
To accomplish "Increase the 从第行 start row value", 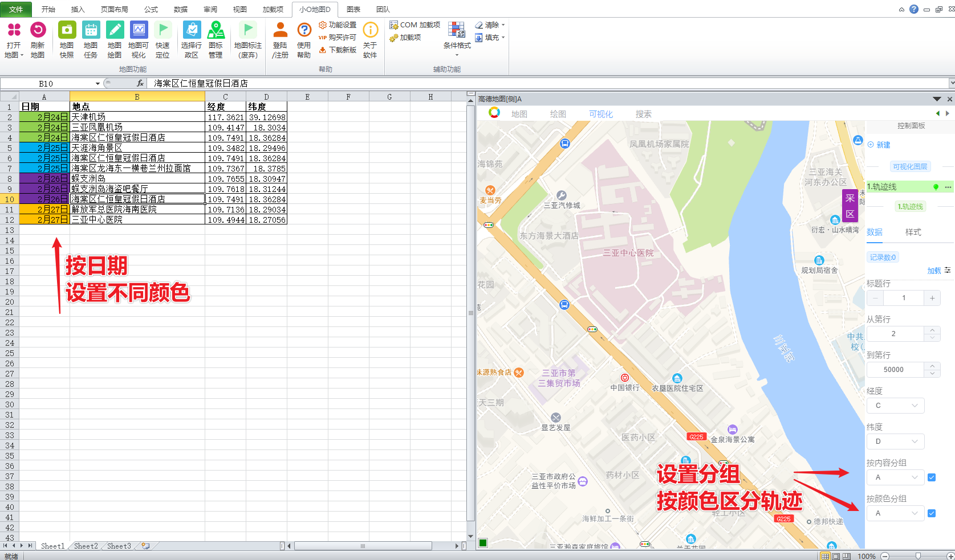I will click(932, 330).
